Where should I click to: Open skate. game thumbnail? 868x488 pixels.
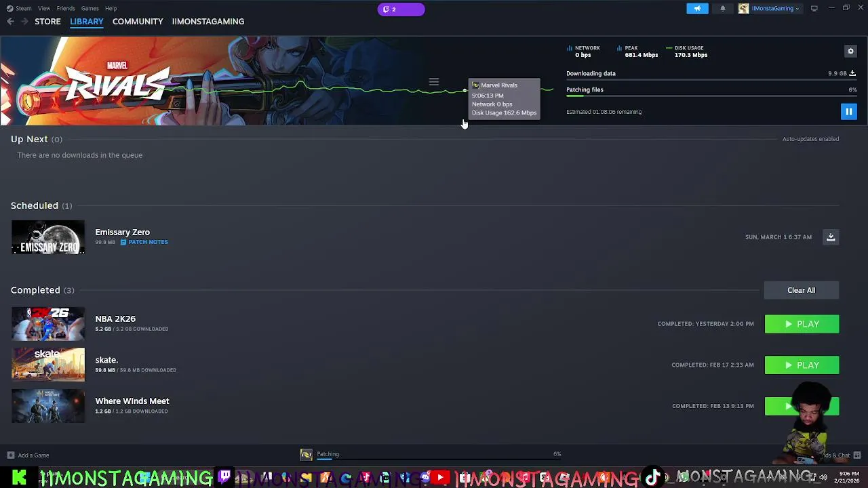48,365
